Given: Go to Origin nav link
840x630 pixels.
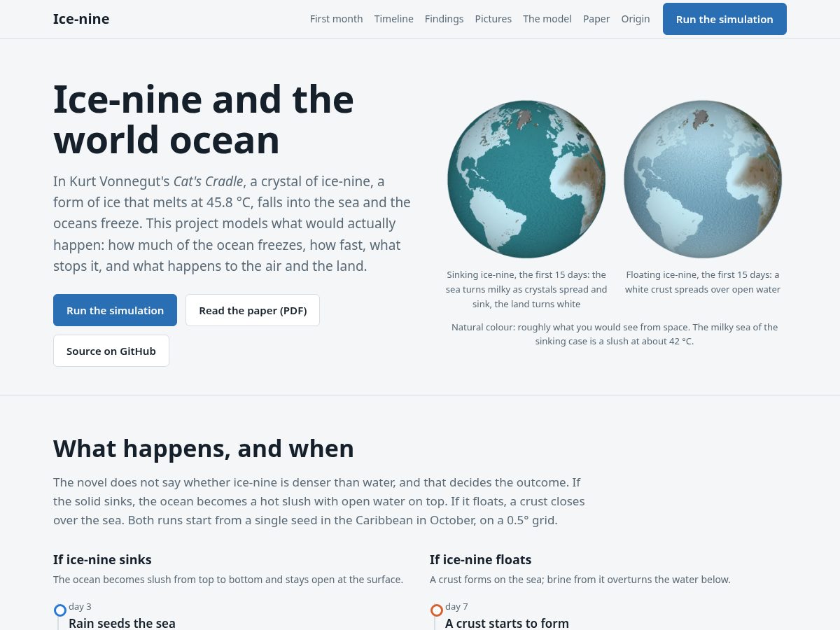Looking at the screenshot, I should pyautogui.click(x=636, y=19).
